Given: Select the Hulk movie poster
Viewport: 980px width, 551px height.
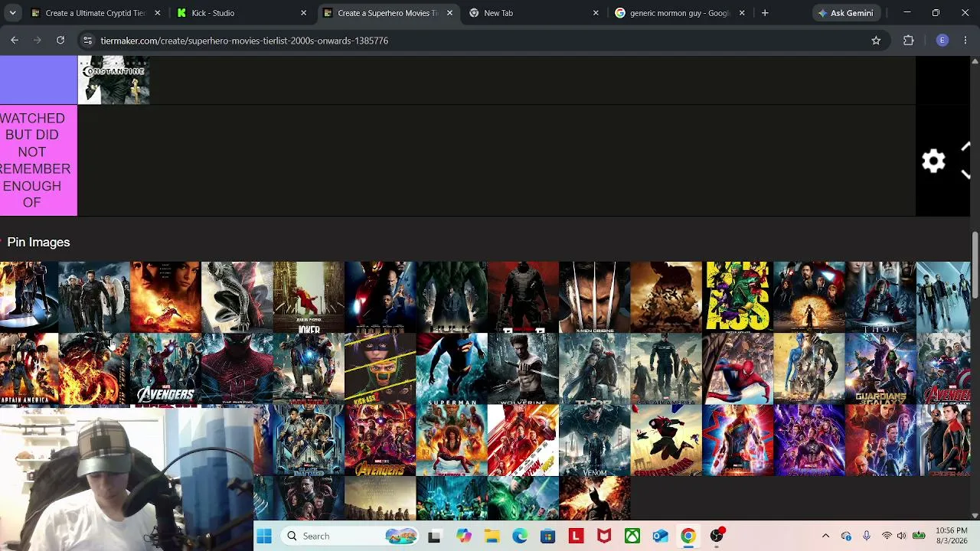Looking at the screenshot, I should click(452, 298).
